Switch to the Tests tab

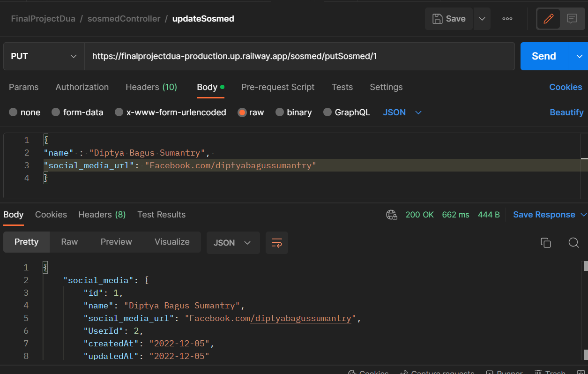[342, 87]
